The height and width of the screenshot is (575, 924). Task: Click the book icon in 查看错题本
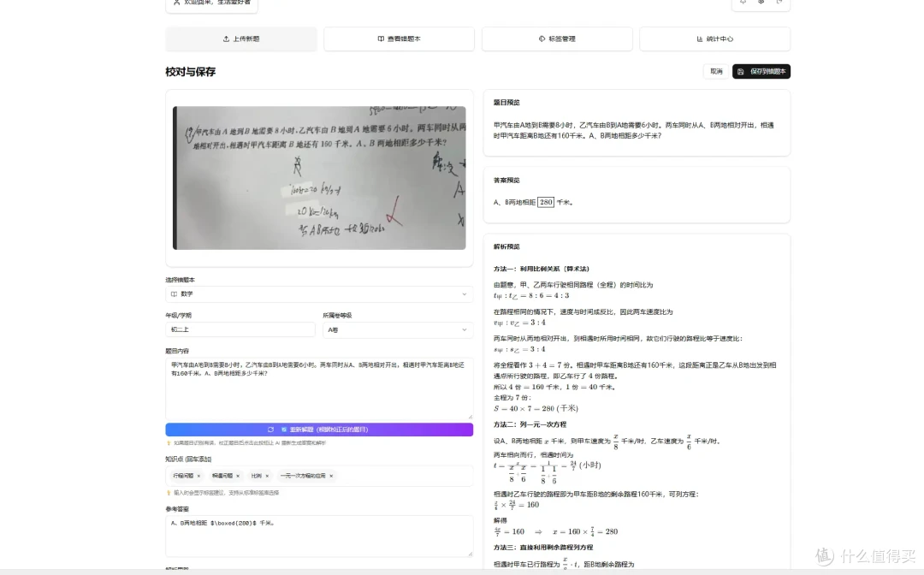point(381,39)
